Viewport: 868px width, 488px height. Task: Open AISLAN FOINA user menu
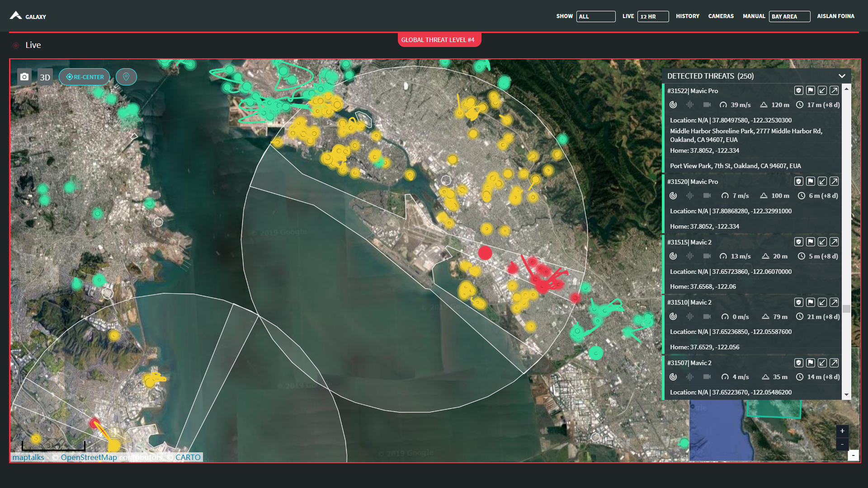tap(835, 16)
